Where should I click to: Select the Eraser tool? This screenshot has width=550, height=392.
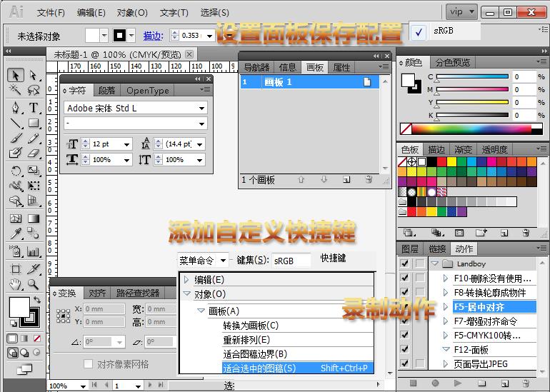tap(34, 153)
